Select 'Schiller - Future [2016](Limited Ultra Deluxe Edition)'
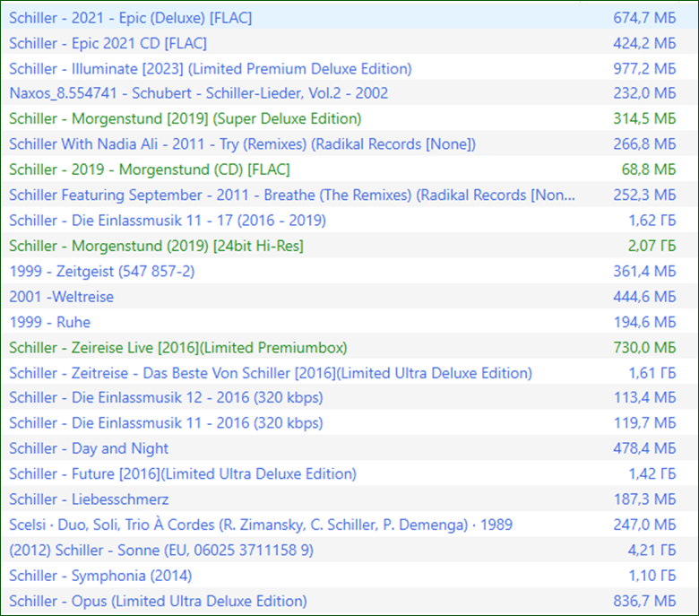 click(183, 473)
